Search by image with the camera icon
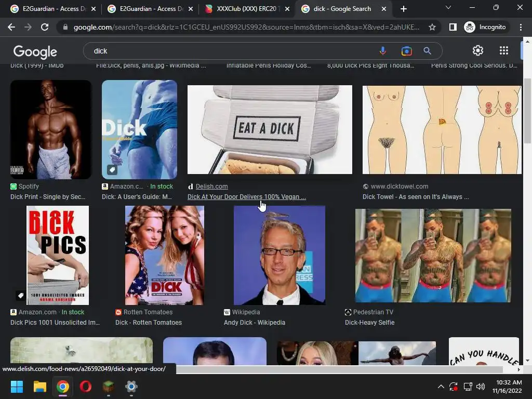Screen dimensions: 532x399 click(406, 51)
